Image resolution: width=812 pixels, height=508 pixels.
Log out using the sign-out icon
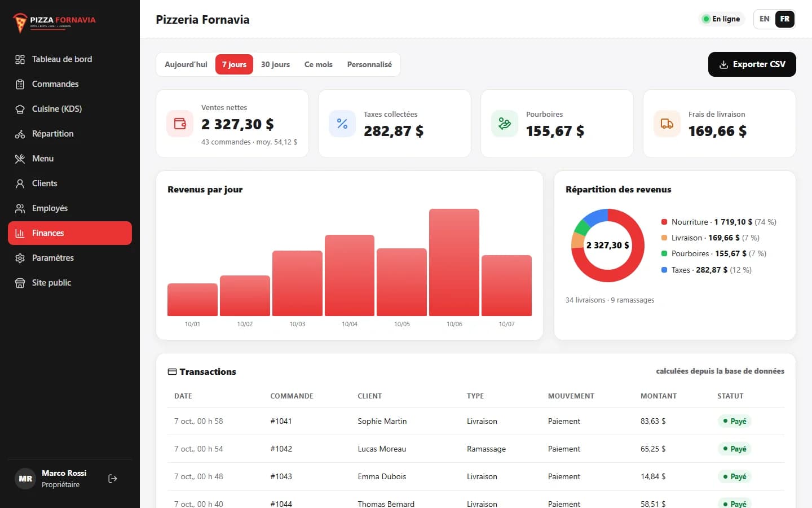click(113, 479)
